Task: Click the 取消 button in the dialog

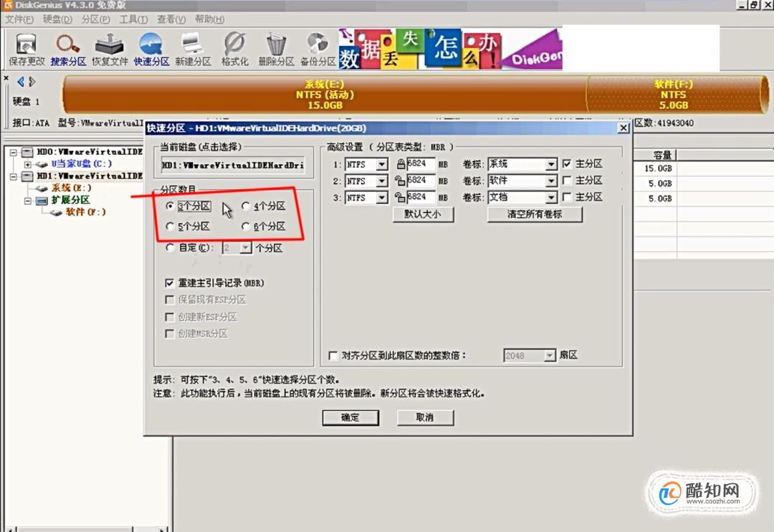Action: tap(425, 417)
